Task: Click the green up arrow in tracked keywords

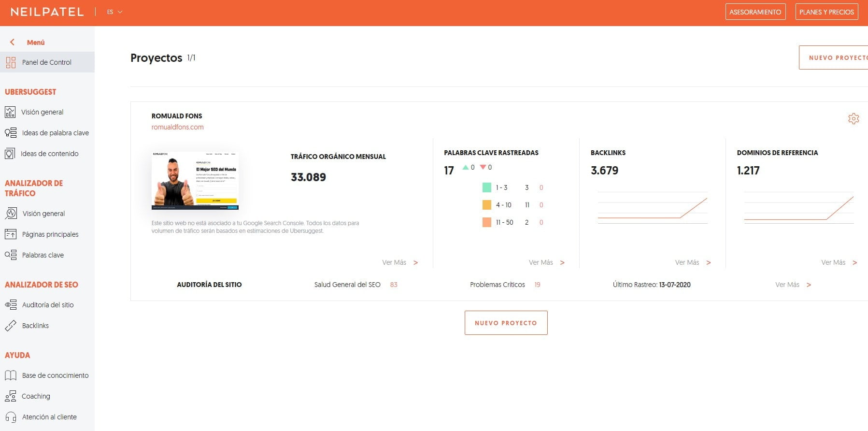Action: click(x=466, y=167)
